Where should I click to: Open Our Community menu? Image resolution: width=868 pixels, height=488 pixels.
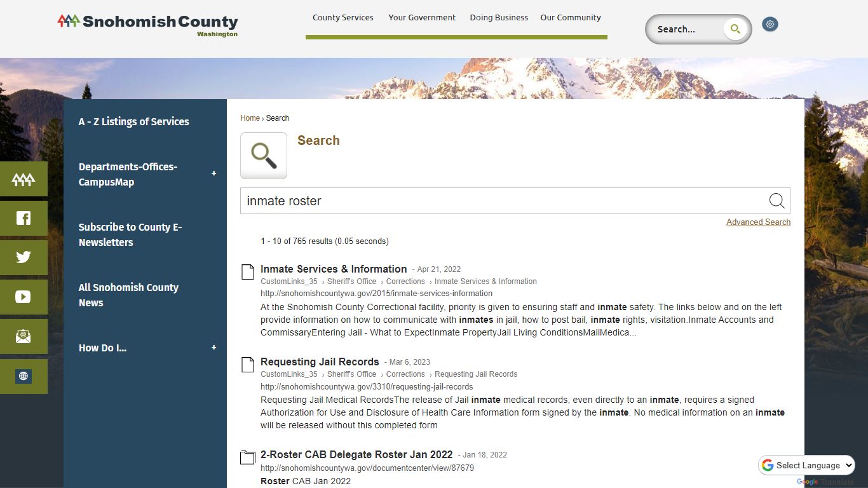(571, 18)
